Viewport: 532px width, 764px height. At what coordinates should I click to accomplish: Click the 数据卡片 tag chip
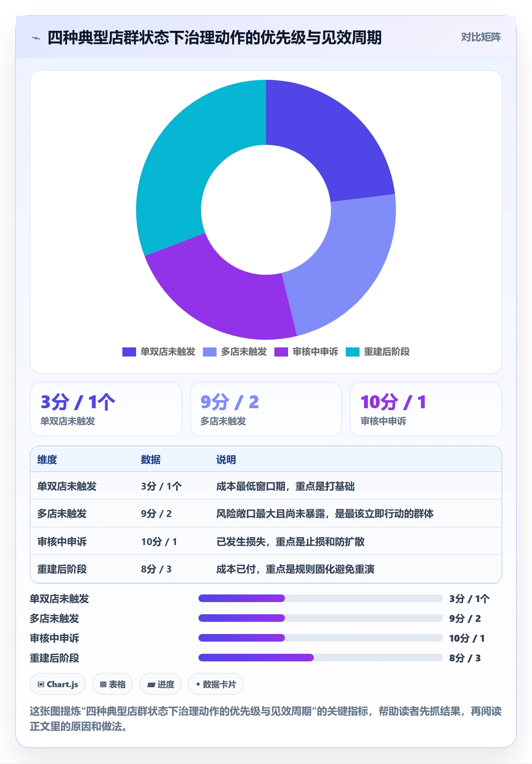[x=216, y=684]
